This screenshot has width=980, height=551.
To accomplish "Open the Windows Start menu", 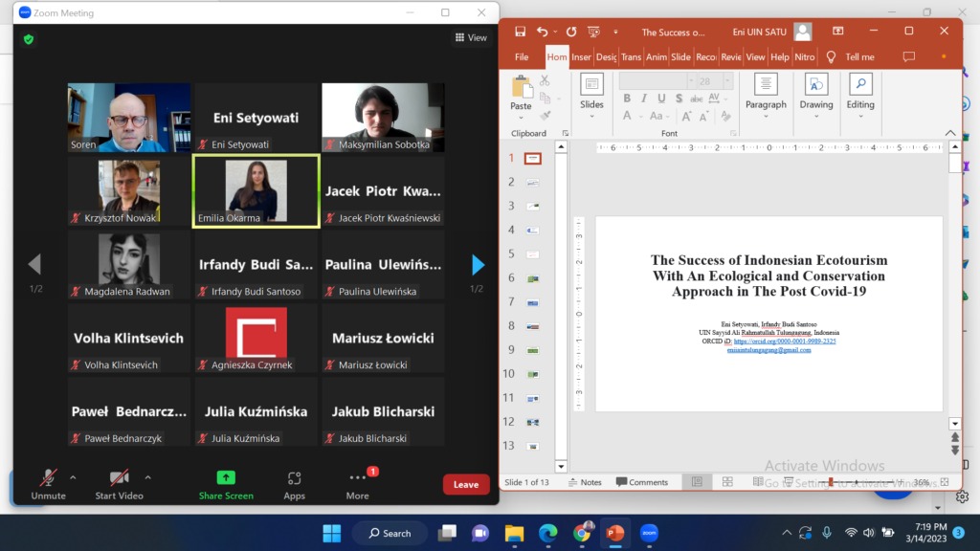I will click(332, 533).
